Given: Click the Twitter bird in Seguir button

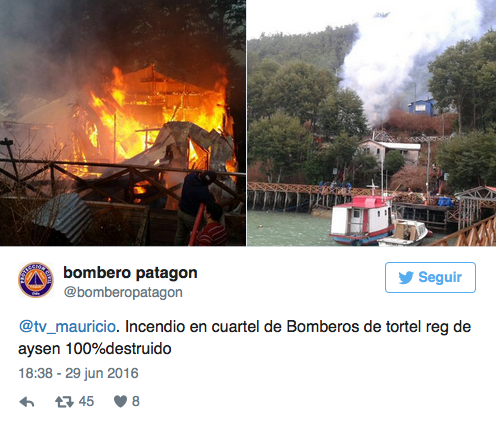Looking at the screenshot, I should coord(406,277).
